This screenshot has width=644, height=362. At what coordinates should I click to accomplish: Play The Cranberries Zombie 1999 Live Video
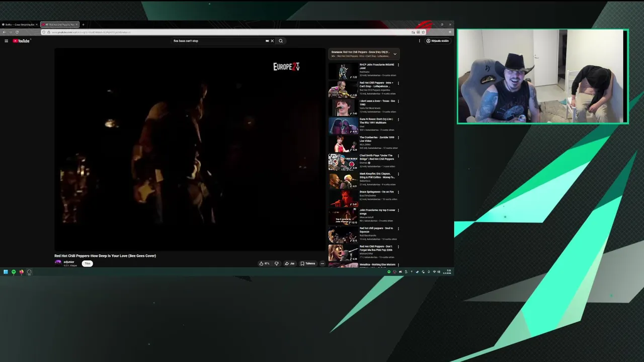[x=343, y=143]
